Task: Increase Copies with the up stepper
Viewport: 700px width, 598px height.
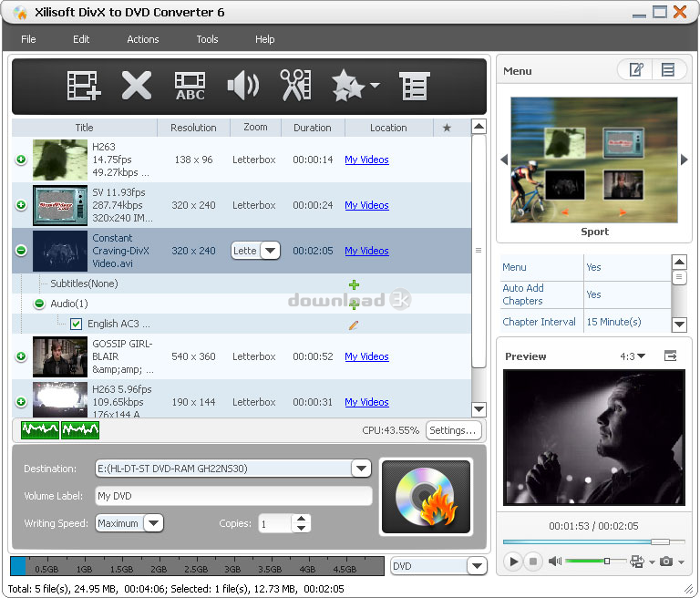Action: click(x=302, y=519)
